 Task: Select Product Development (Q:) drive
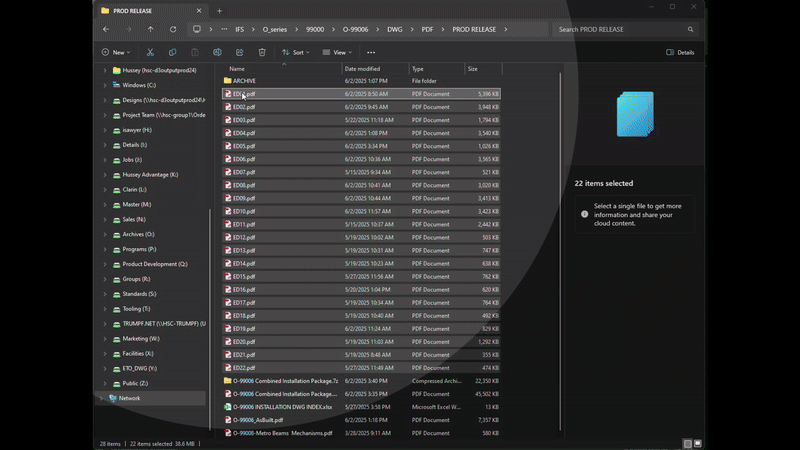tap(155, 264)
